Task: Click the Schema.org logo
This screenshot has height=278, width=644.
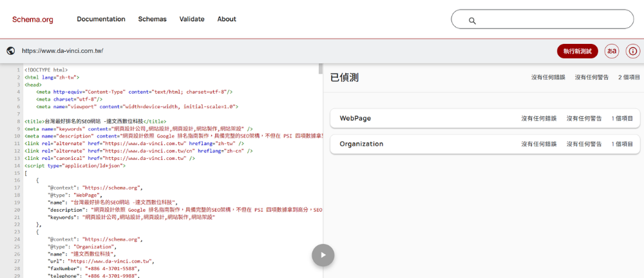Action: click(x=32, y=19)
